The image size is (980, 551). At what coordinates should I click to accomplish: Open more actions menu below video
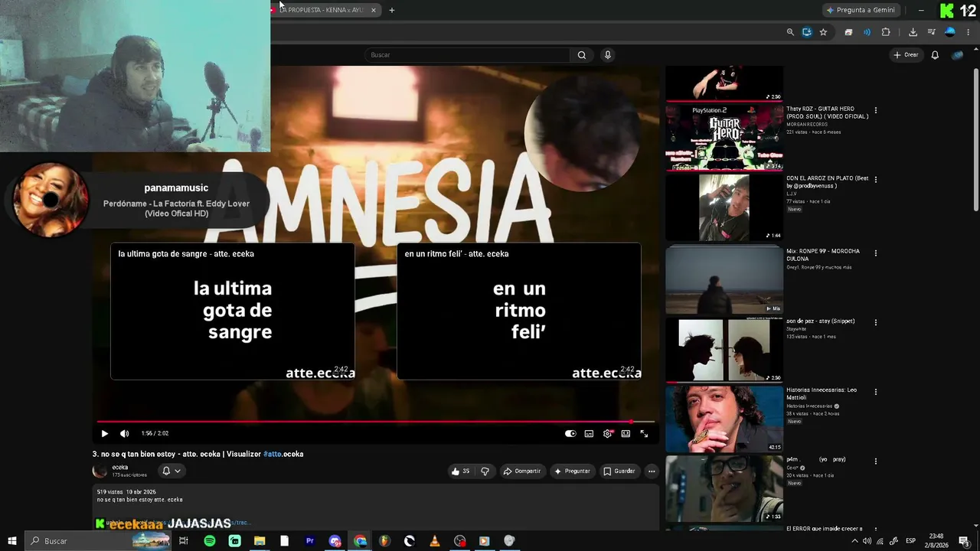pos(652,471)
